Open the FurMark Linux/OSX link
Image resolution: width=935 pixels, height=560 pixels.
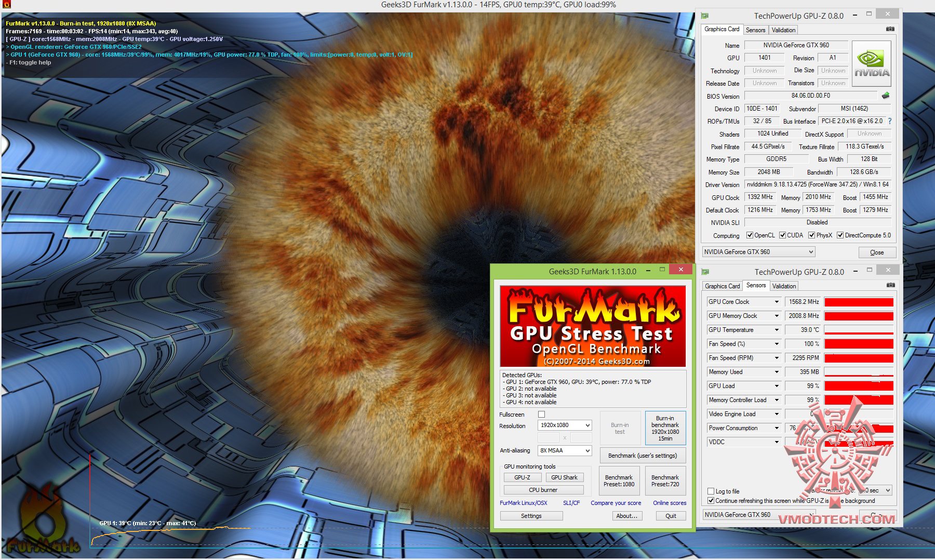pos(524,503)
